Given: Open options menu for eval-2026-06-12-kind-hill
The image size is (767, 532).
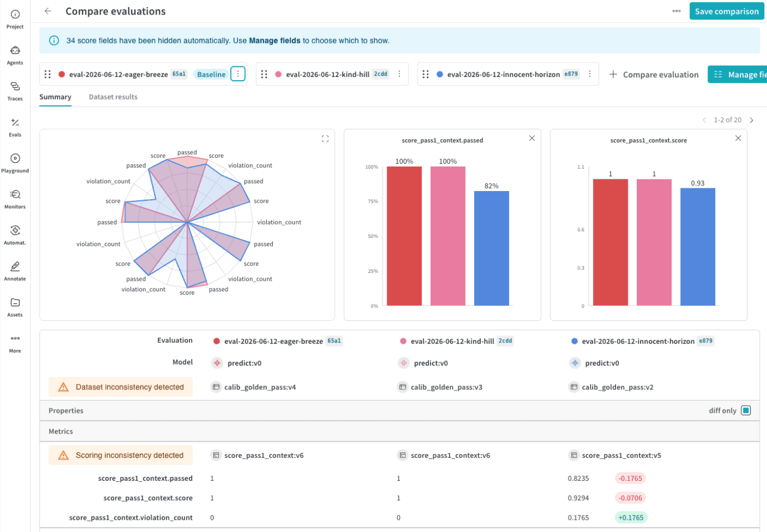Looking at the screenshot, I should (x=399, y=74).
